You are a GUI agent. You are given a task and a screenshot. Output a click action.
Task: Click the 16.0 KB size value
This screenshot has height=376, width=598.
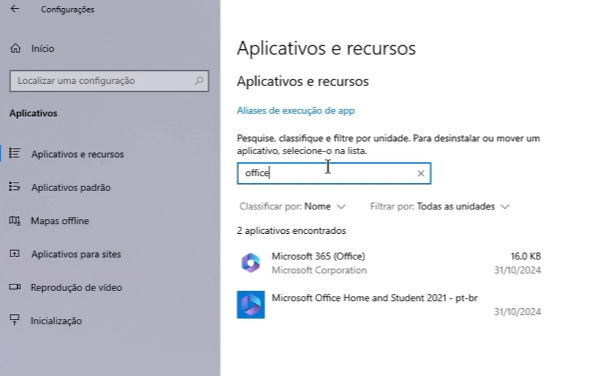click(526, 256)
